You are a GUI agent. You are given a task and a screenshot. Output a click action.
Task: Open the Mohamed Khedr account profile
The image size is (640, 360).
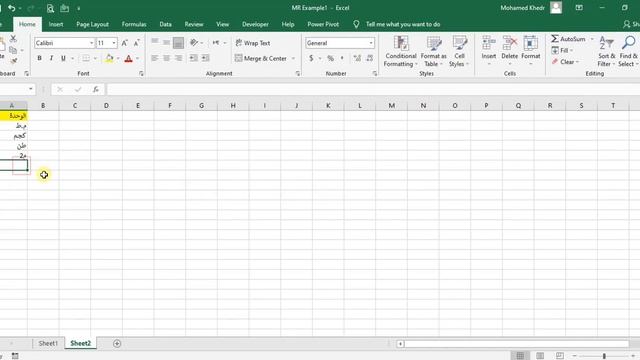click(x=531, y=8)
